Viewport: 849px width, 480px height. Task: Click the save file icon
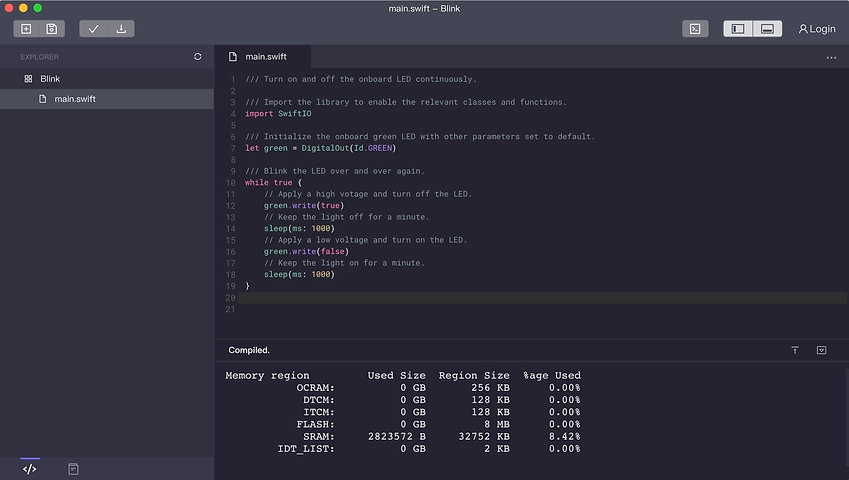pyautogui.click(x=52, y=29)
